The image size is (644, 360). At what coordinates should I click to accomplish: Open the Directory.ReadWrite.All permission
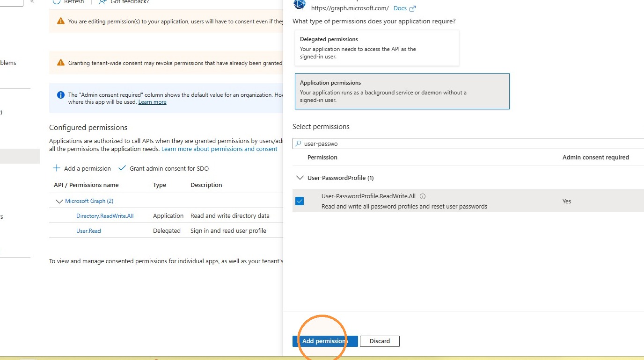tap(105, 216)
